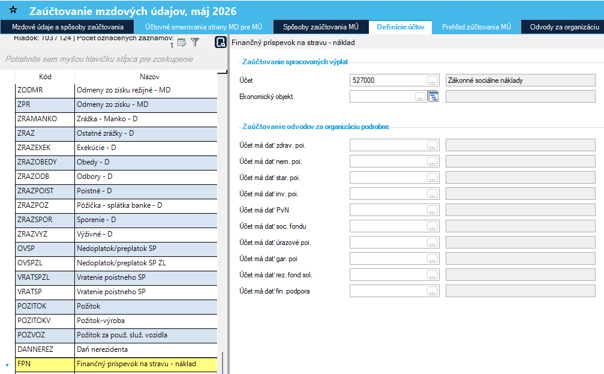The height and width of the screenshot is (374, 604).
Task: Open lookup for Účet má dať fin. podpora
Action: point(432,291)
